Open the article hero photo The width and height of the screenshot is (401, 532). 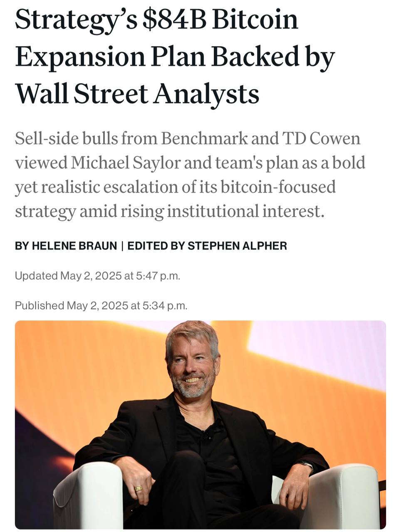[x=200, y=424]
